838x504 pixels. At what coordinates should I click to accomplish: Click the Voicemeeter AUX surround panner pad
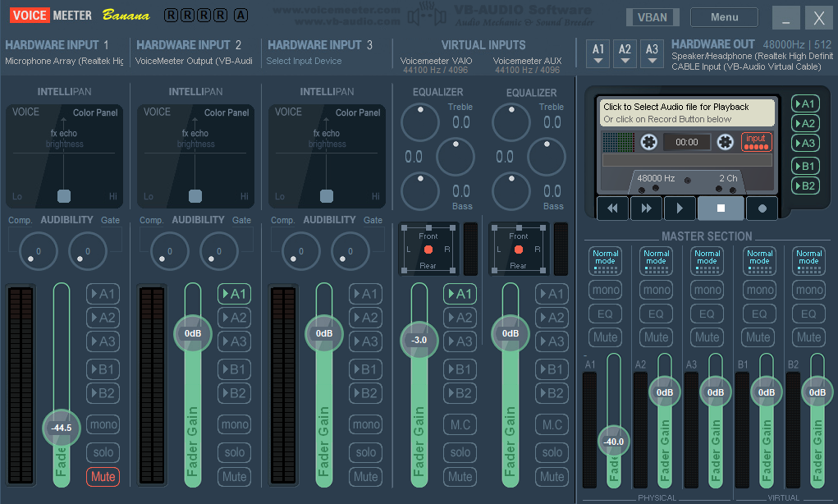click(x=519, y=250)
